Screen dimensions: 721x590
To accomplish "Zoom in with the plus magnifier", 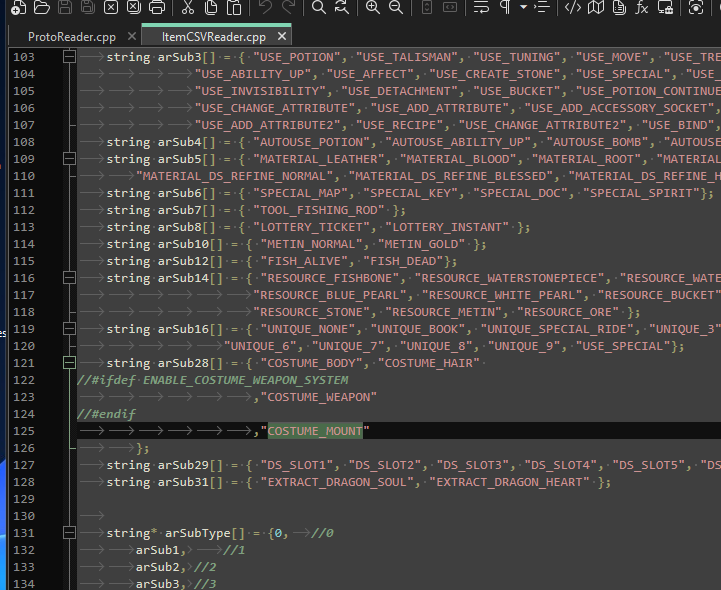I will click(x=372, y=7).
